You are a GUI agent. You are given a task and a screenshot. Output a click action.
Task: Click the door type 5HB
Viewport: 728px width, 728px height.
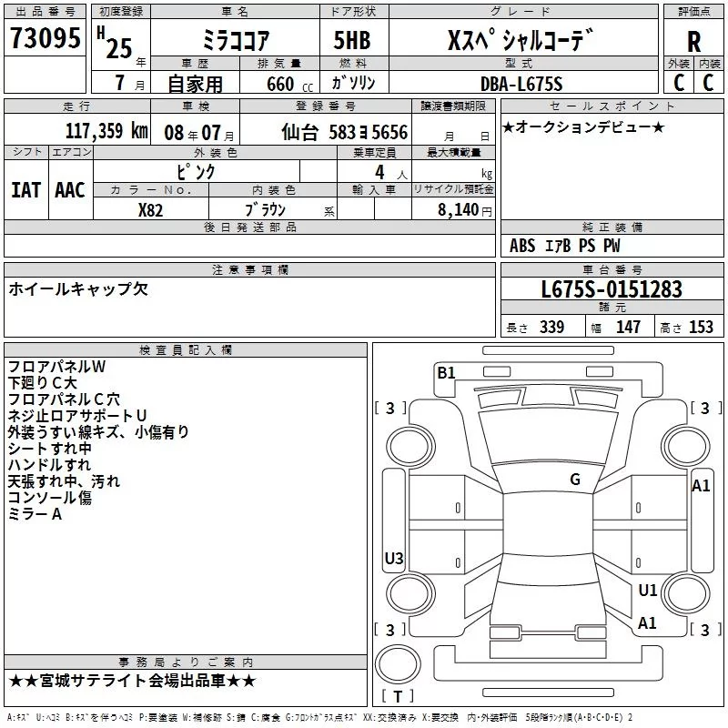coord(352,40)
